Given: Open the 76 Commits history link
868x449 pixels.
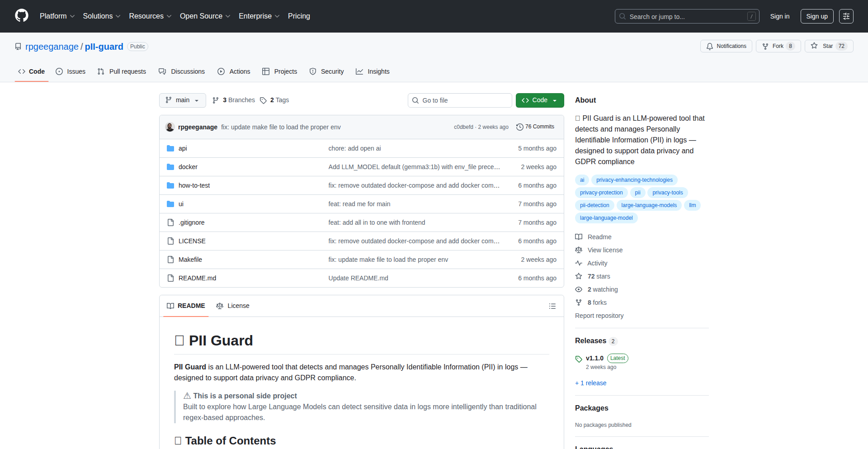Looking at the screenshot, I should coord(535,127).
